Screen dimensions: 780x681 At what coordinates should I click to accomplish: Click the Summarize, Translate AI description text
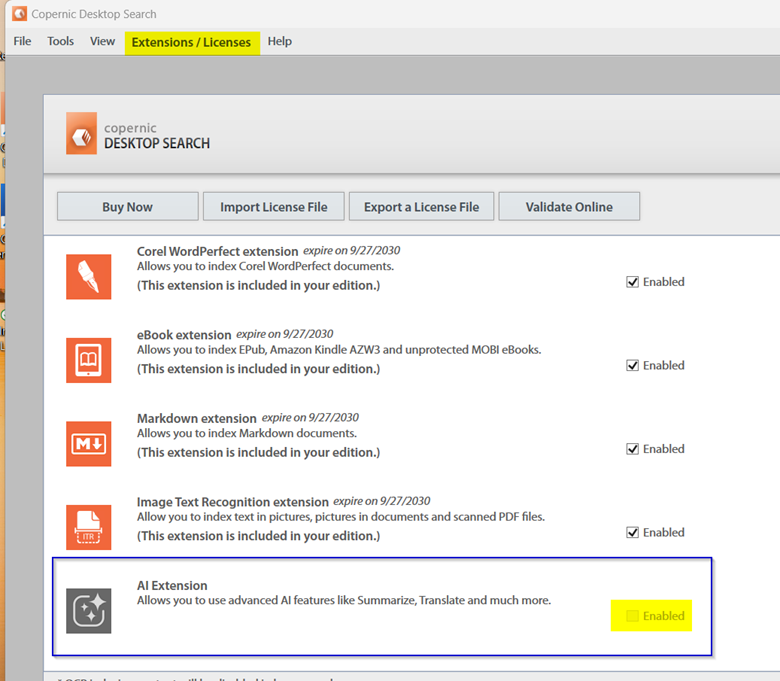pos(344,600)
